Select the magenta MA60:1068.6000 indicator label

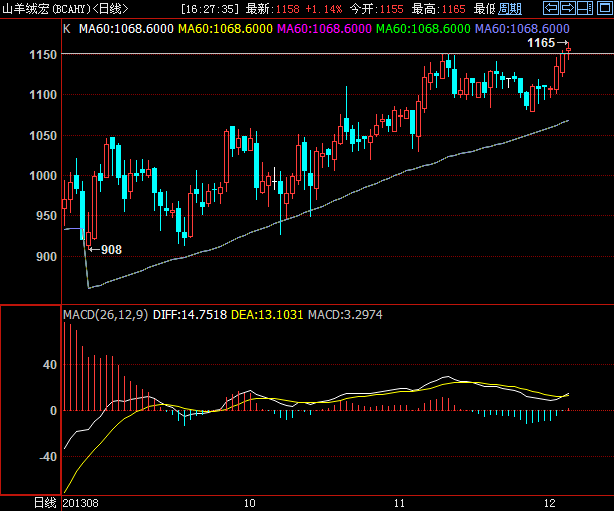(x=324, y=29)
